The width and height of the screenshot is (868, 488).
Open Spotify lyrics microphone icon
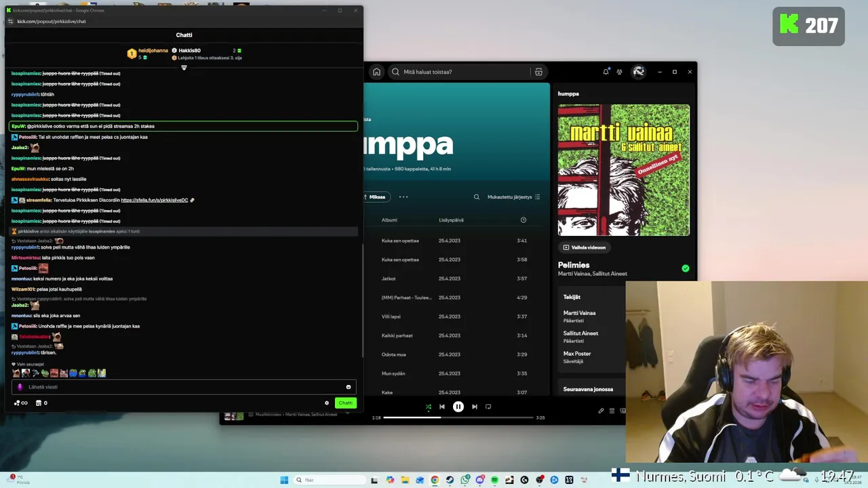click(601, 411)
